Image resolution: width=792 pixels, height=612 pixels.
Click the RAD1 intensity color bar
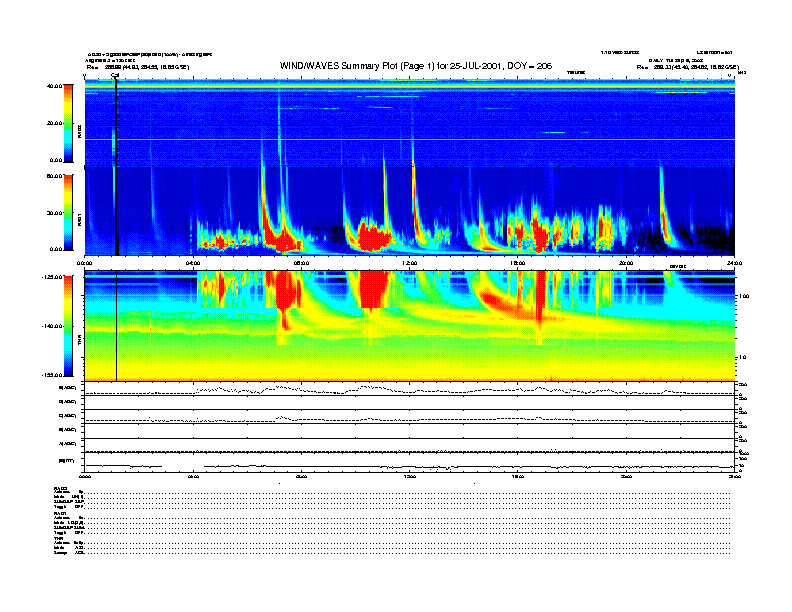pyautogui.click(x=68, y=212)
